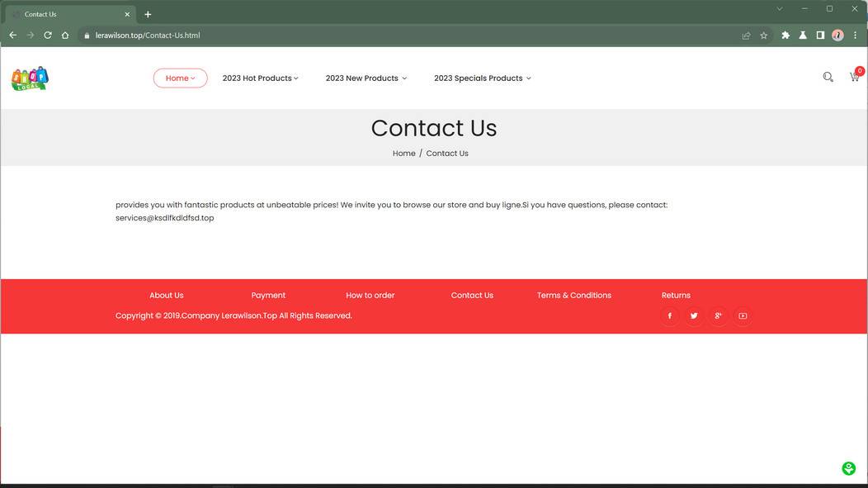Open the profile avatar menu

point(837,35)
